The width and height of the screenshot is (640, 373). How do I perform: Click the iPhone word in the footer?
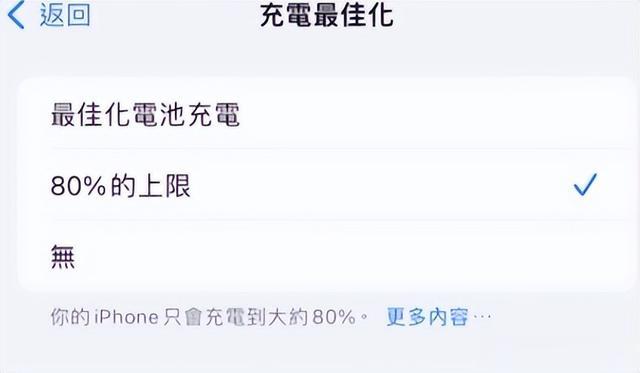(x=127, y=317)
